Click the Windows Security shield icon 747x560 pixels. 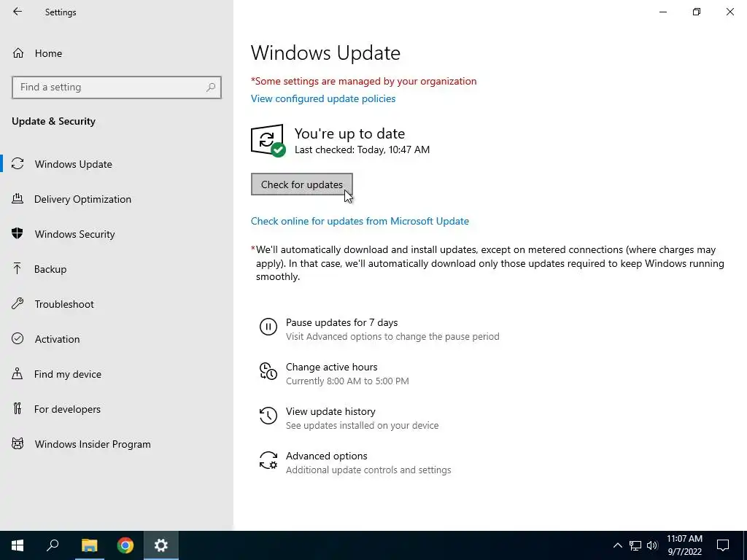pos(18,233)
